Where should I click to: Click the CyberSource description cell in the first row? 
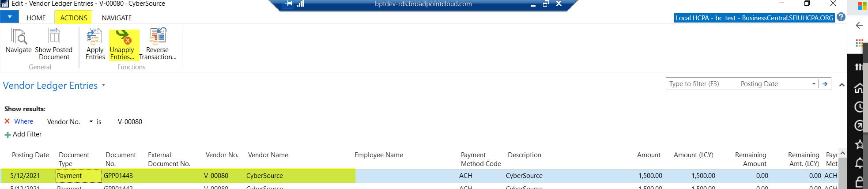click(x=524, y=176)
